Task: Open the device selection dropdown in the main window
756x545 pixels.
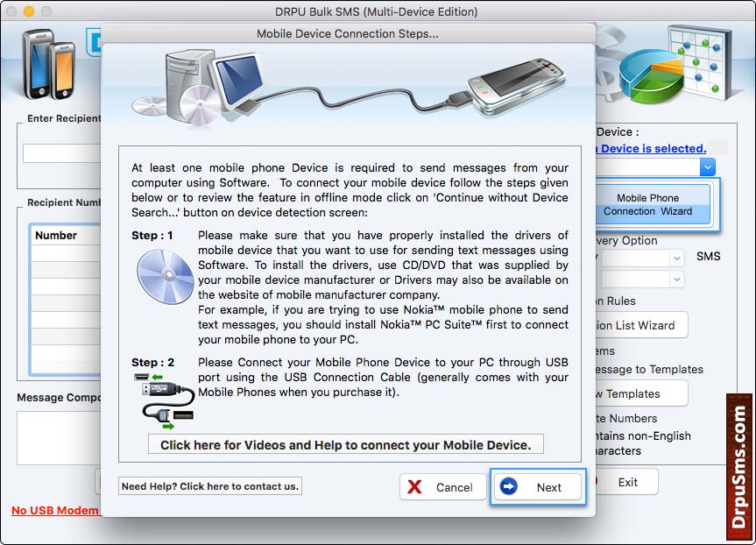Action: [707, 167]
